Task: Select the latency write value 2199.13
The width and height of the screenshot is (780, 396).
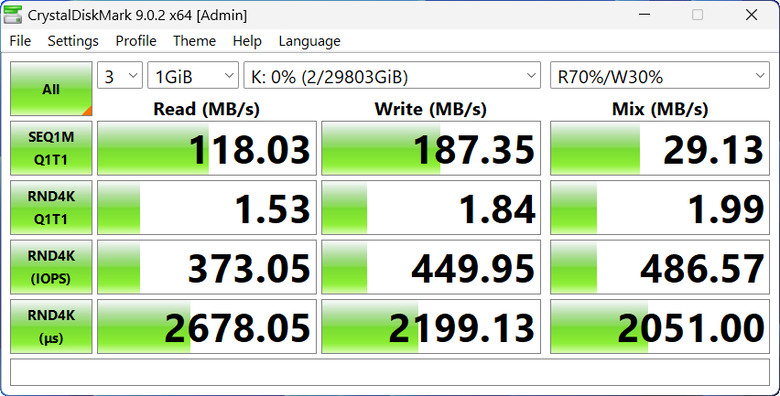Action: click(x=431, y=326)
